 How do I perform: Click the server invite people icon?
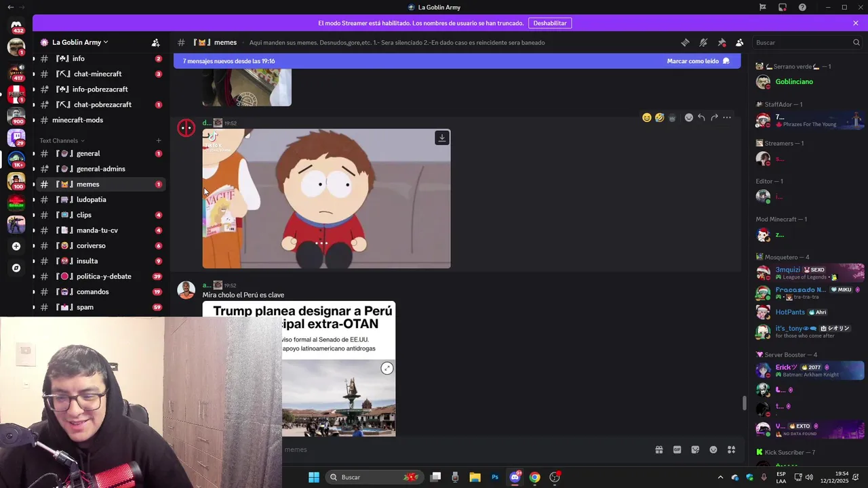pos(155,42)
